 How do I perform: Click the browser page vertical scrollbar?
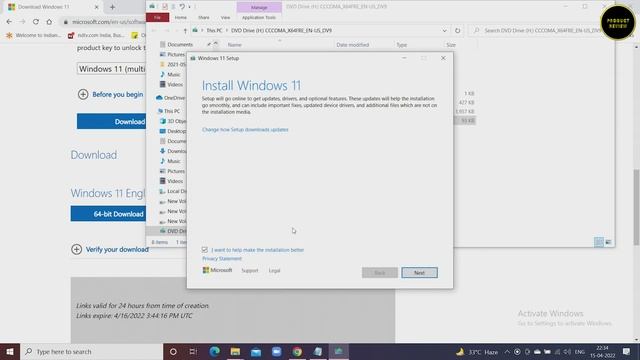(x=636, y=207)
